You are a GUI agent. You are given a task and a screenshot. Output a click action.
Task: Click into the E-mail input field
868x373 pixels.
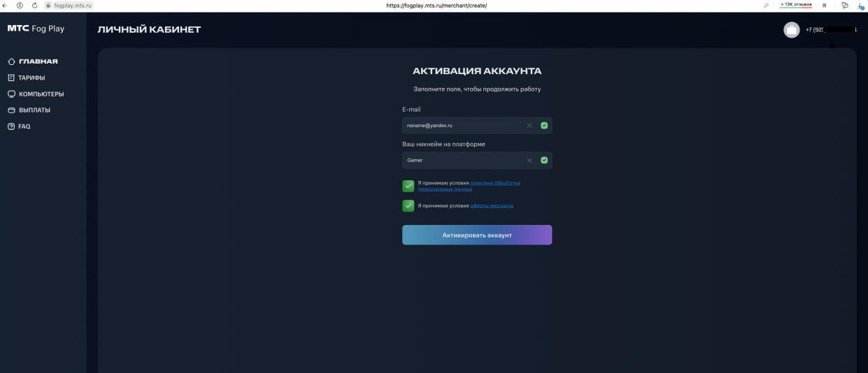click(x=462, y=126)
